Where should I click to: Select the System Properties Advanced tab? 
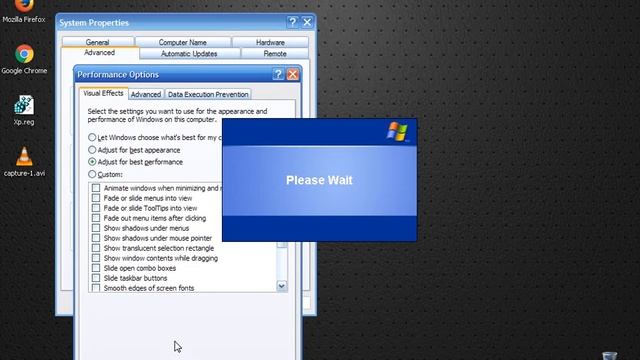click(100, 53)
